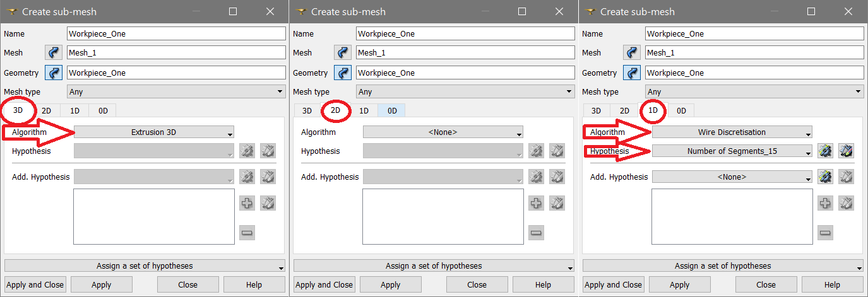Click the create hypothesis icon beside Number of Segments_15
868x297 pixels.
pos(825,151)
